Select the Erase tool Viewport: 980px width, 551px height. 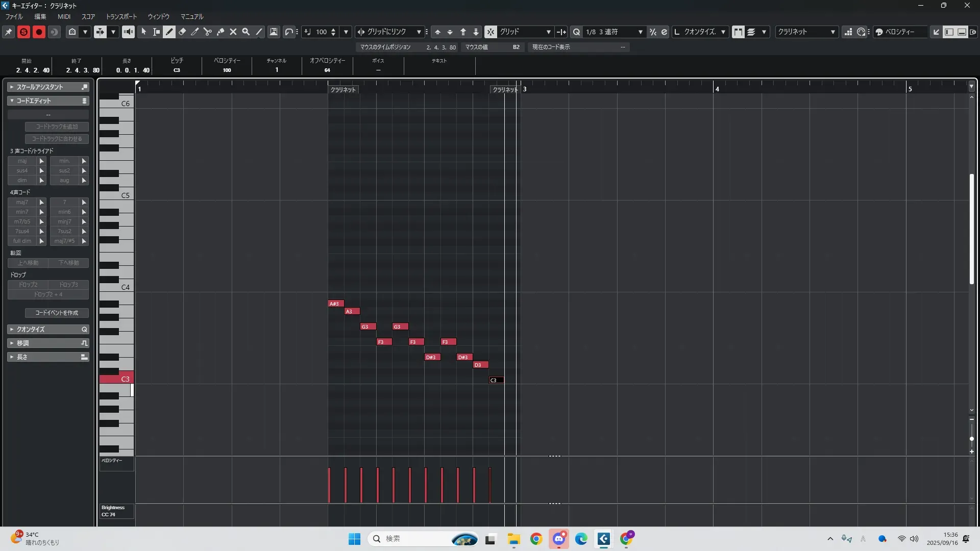click(182, 32)
